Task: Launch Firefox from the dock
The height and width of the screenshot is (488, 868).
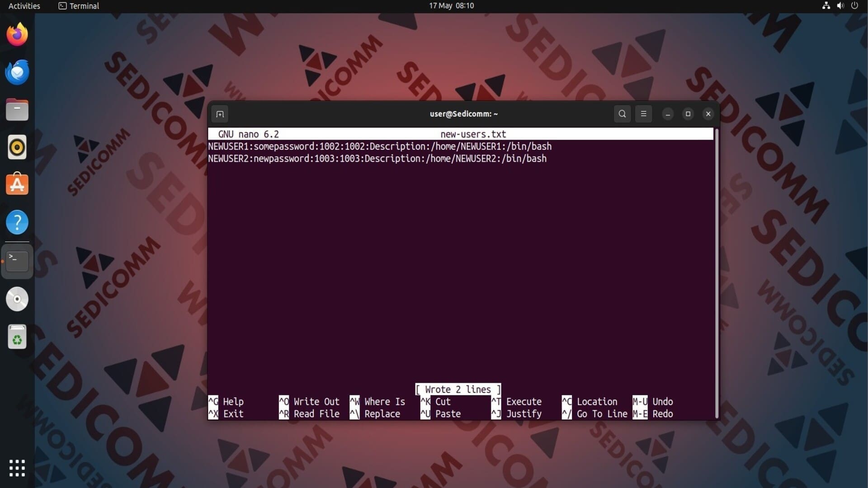Action: click(x=17, y=35)
